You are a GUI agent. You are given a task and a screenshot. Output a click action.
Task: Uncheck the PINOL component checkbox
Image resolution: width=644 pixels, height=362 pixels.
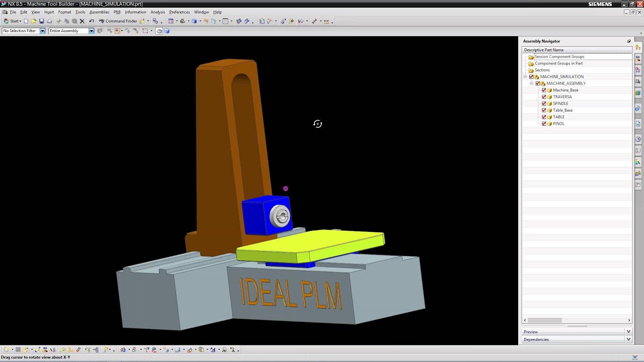coord(544,124)
